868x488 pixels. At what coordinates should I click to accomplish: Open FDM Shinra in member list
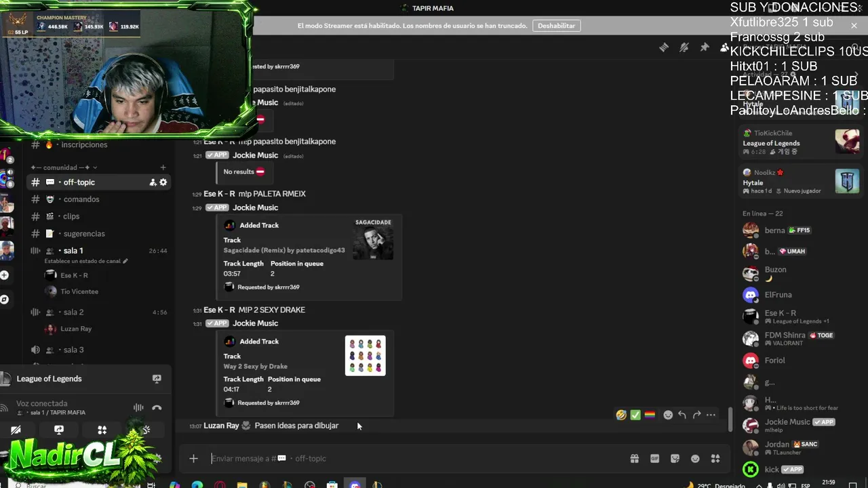pyautogui.click(x=799, y=338)
